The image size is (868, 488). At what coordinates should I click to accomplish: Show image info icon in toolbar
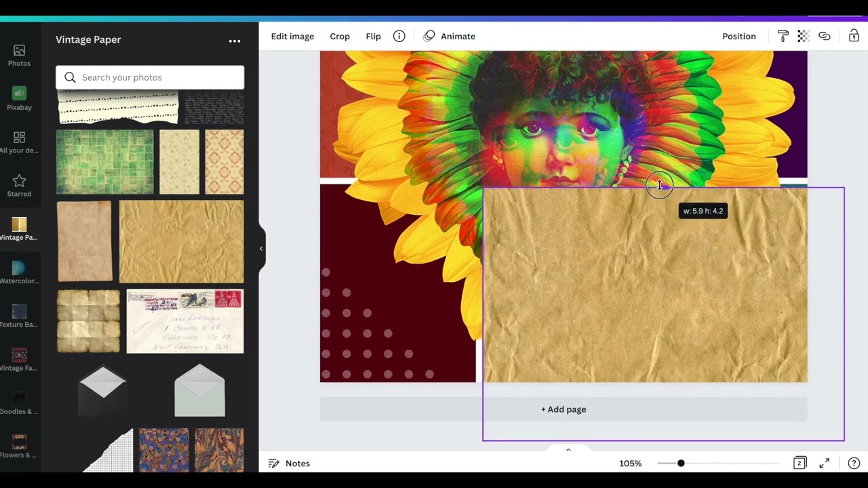pos(399,36)
